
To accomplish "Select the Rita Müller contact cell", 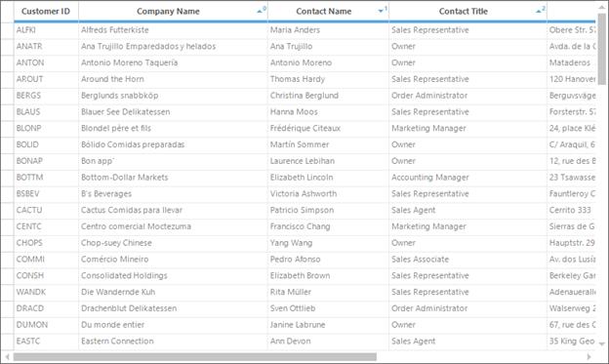I will pyautogui.click(x=328, y=292).
